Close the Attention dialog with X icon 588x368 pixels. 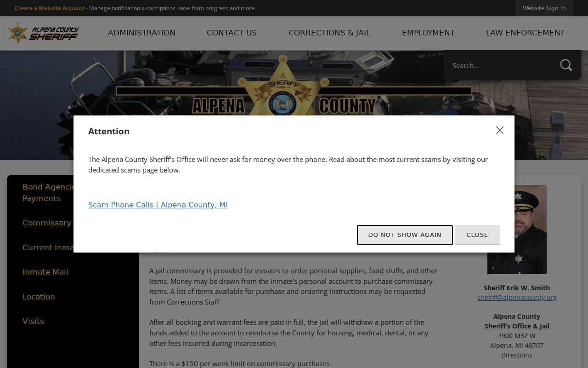(500, 130)
